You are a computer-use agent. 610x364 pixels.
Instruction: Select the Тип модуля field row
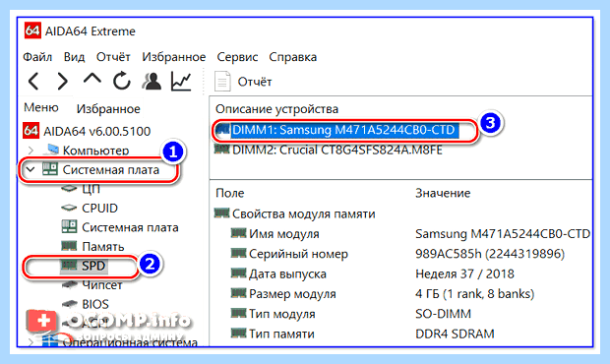[x=282, y=314]
